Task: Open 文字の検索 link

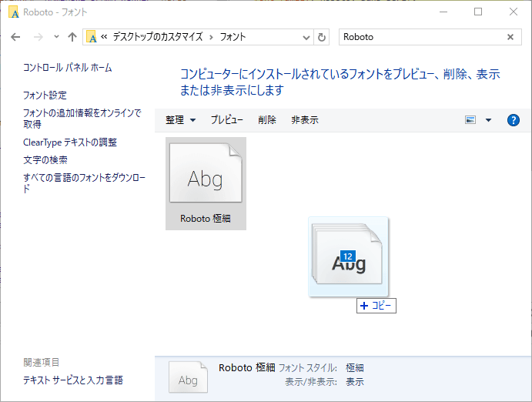Action: pyautogui.click(x=45, y=159)
